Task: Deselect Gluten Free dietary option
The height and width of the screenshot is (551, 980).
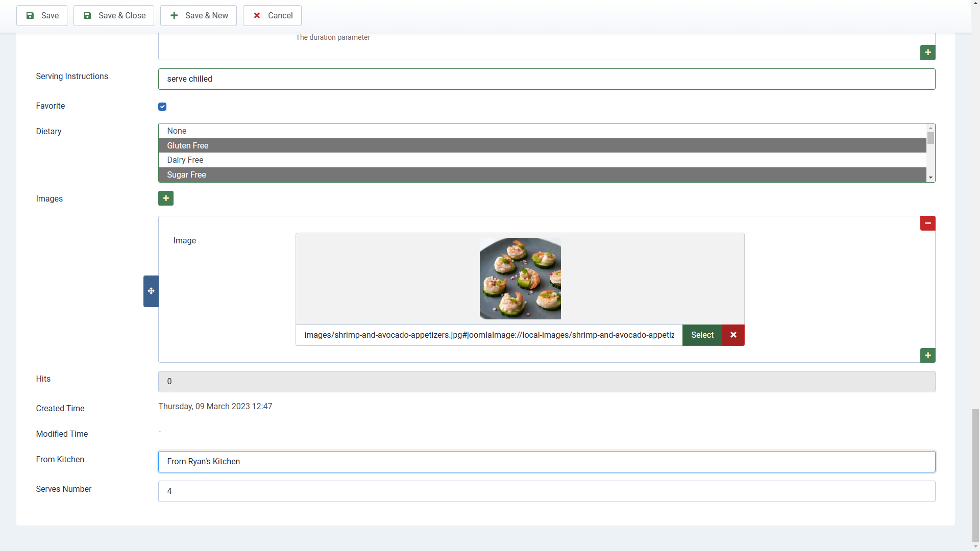Action: point(541,145)
